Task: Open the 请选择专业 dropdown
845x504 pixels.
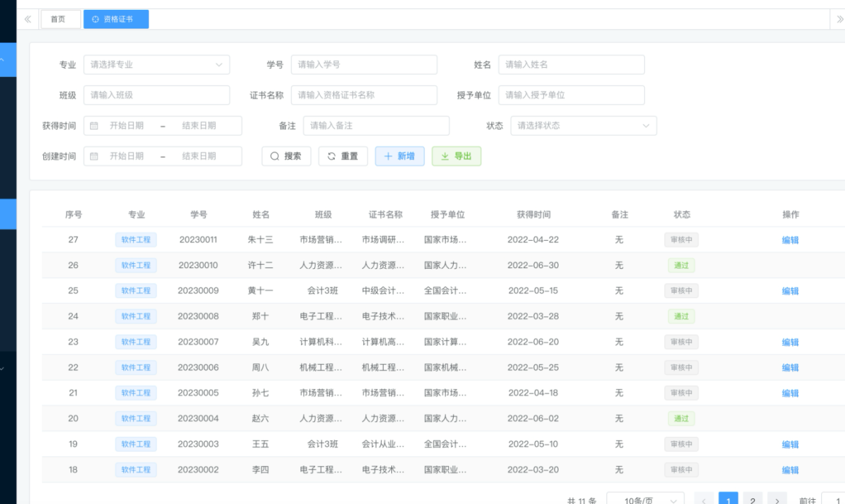Action: pos(156,65)
